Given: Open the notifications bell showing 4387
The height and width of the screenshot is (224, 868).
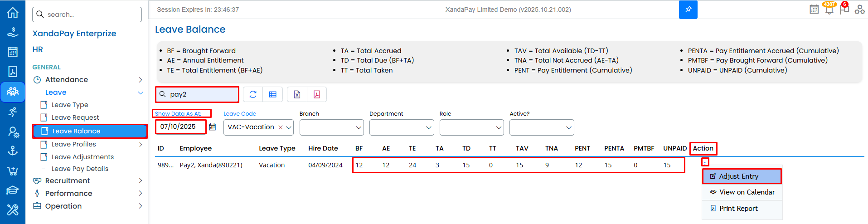Looking at the screenshot, I should [x=829, y=9].
